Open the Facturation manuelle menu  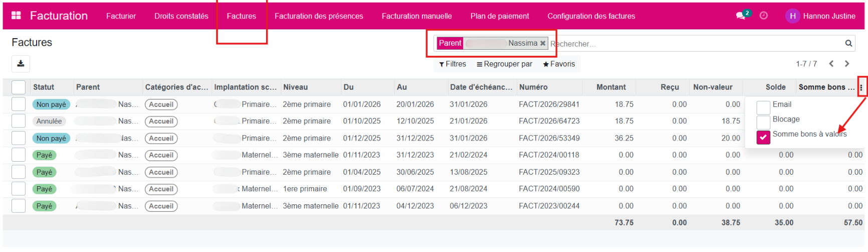click(416, 16)
